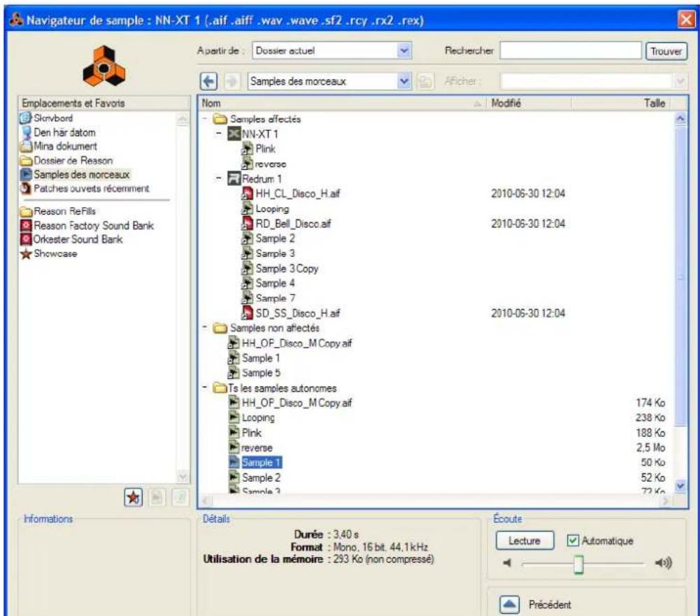The height and width of the screenshot is (616, 700).
Task: Click the HH_CL_Disco_H.aif file icon
Action: click(247, 194)
